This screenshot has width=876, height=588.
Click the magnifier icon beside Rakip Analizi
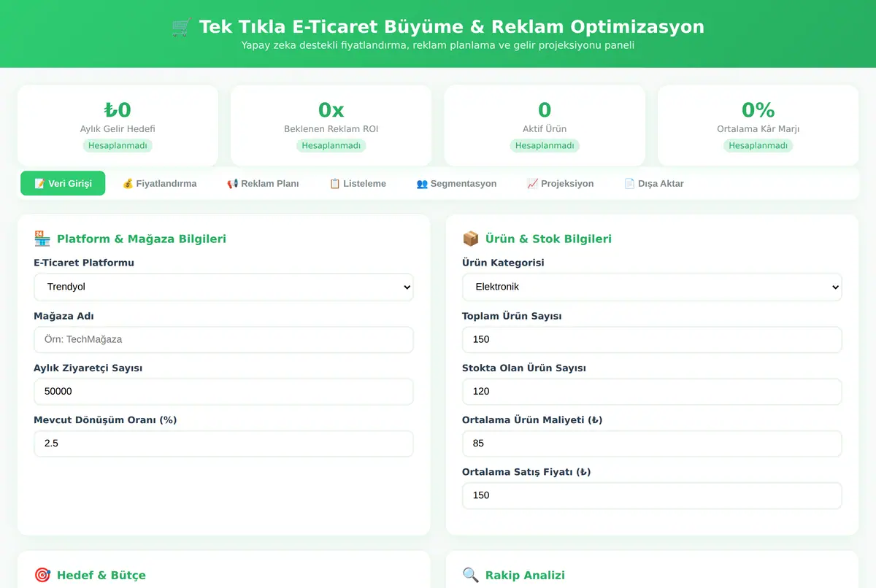(x=471, y=575)
